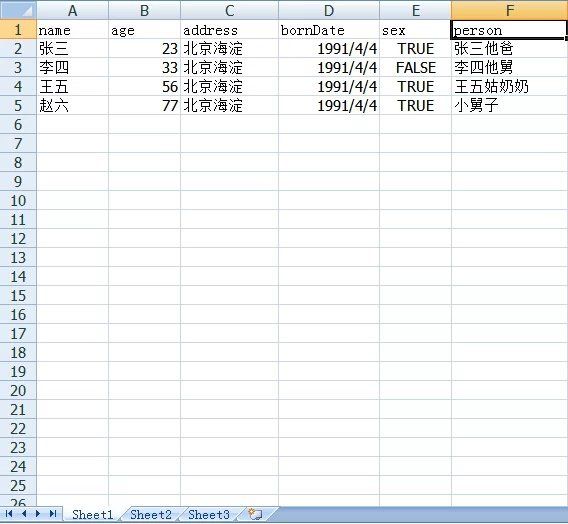The image size is (568, 524).
Task: Select the cell containing 王五
Action: 72,87
